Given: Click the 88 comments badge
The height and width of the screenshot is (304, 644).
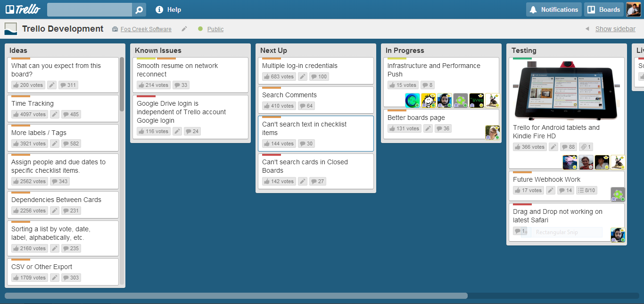Looking at the screenshot, I should 569,147.
